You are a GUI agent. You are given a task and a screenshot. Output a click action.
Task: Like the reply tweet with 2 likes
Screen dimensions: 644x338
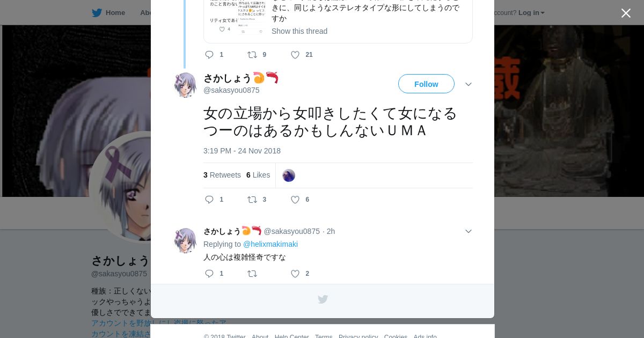pyautogui.click(x=295, y=274)
